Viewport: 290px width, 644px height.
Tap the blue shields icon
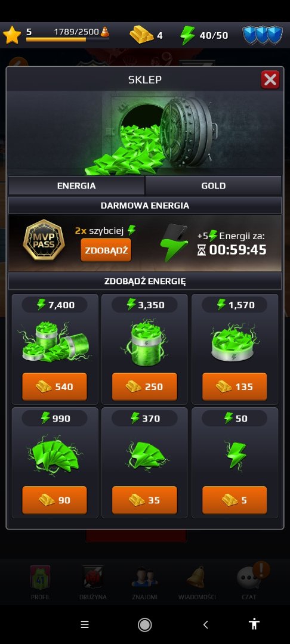tap(263, 35)
